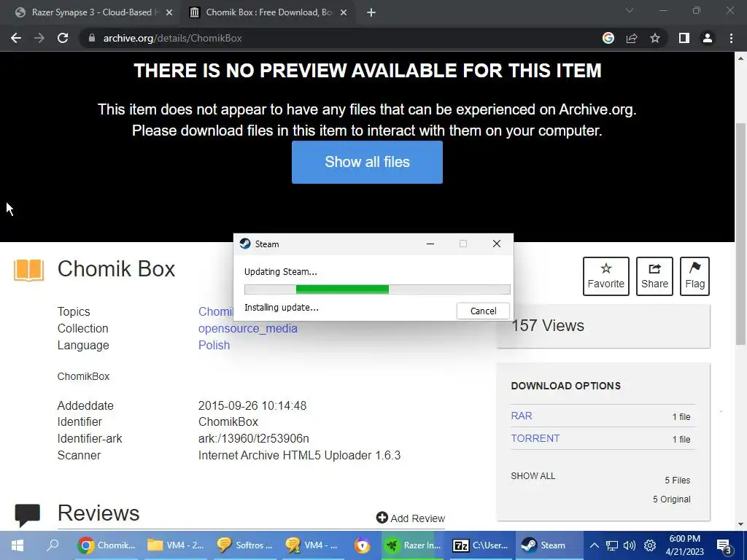Viewport: 747px width, 560px height.
Task: Flag the Chomik Box item
Action: click(694, 276)
